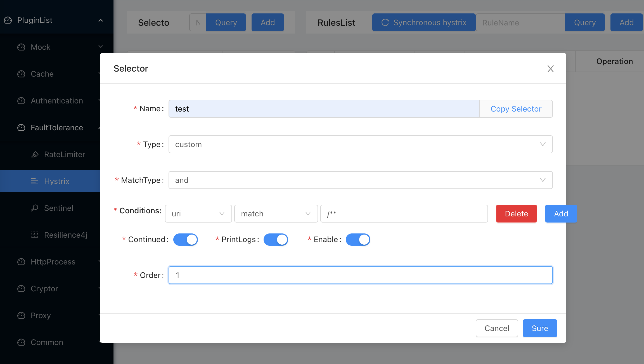
Task: Click the Mock plugin dashboard icon
Action: [x=21, y=47]
